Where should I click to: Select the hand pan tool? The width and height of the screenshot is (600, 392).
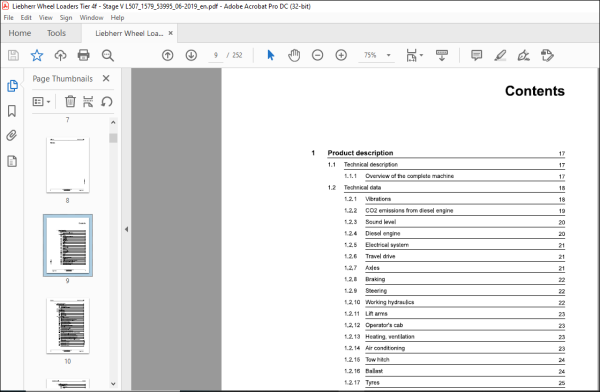[x=294, y=56]
